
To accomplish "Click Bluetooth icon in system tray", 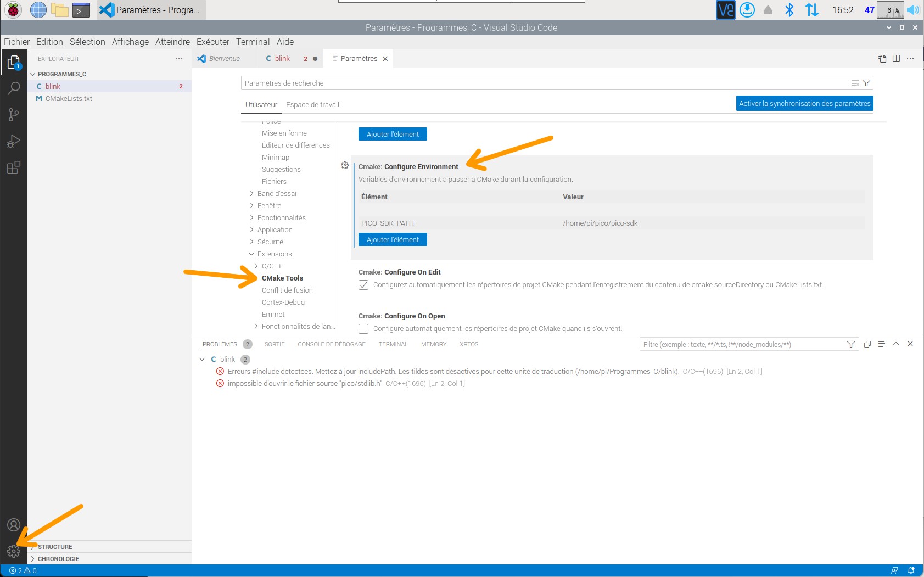I will (x=789, y=10).
